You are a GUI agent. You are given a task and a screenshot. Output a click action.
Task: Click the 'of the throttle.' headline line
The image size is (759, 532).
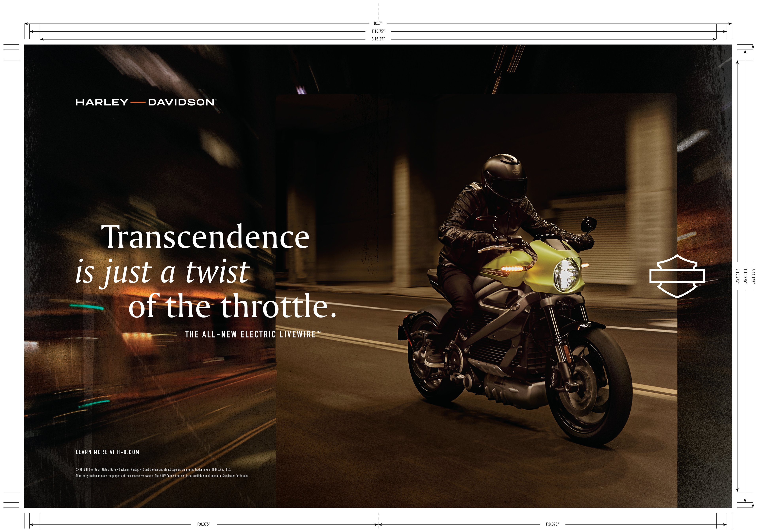[x=232, y=306]
